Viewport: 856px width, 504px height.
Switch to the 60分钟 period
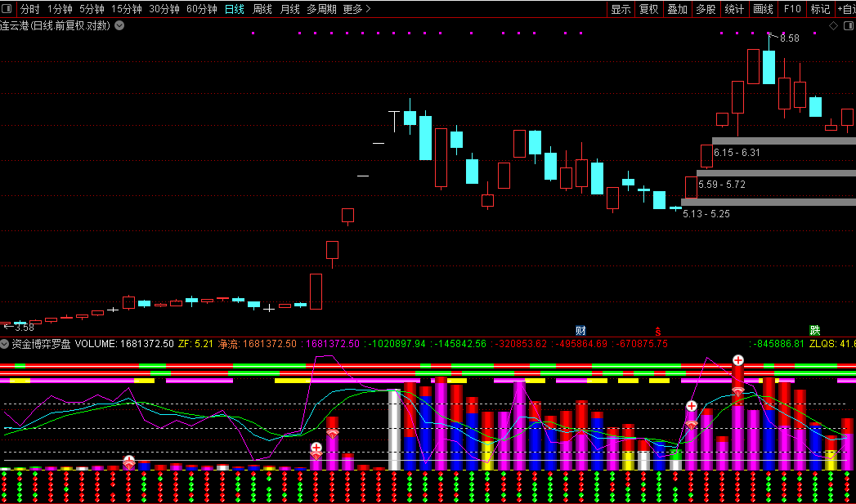(202, 9)
